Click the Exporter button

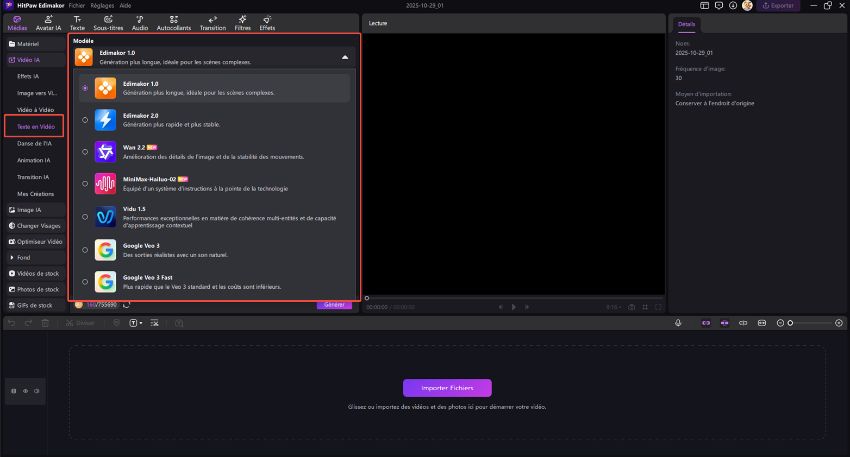tap(778, 5)
